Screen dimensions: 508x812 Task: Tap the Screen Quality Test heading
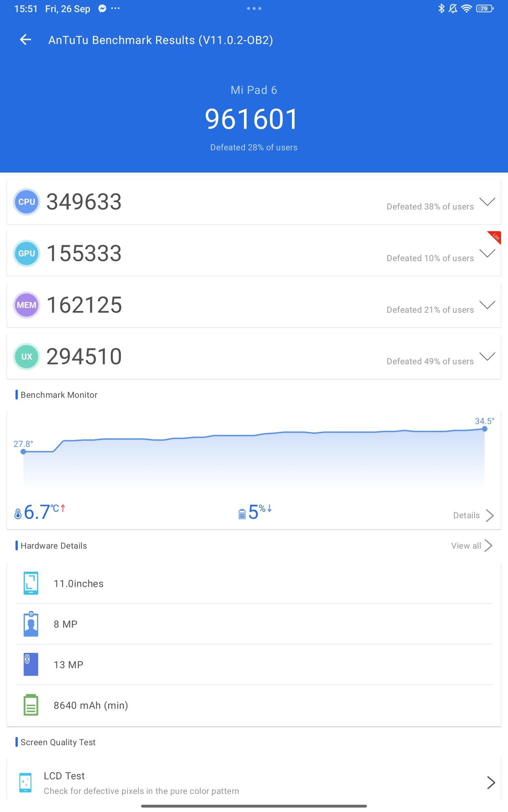point(58,742)
